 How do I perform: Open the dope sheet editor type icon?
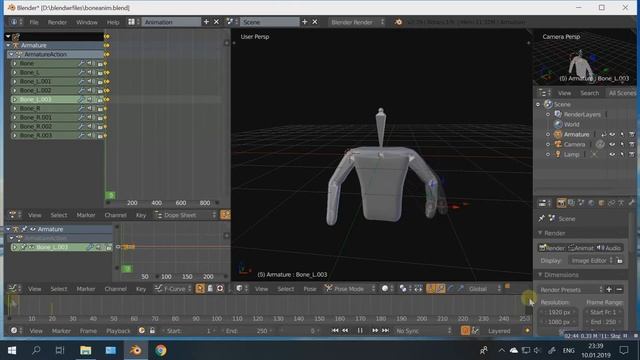tap(16, 215)
